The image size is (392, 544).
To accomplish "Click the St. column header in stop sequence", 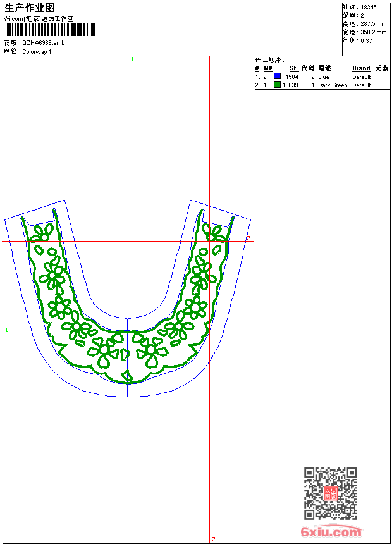I will click(x=294, y=68).
